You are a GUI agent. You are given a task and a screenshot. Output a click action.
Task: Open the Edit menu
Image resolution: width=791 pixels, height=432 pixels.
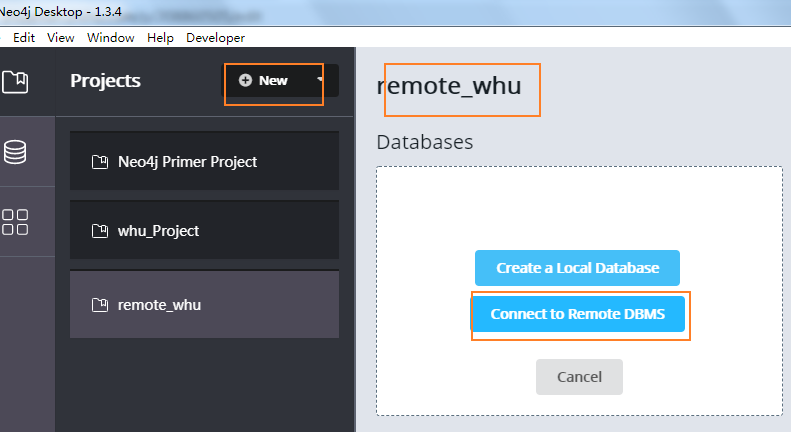pyautogui.click(x=24, y=38)
